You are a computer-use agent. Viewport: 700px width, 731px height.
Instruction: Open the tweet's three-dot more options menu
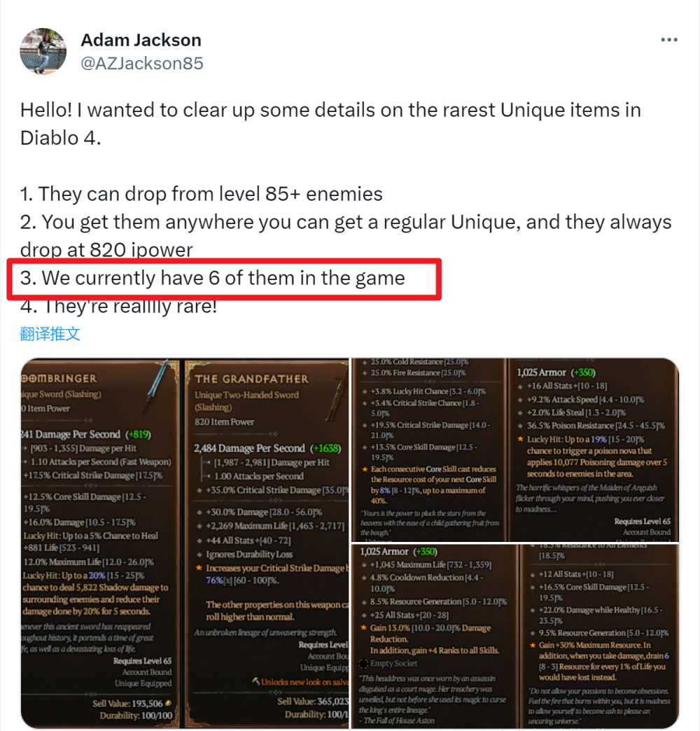click(x=668, y=40)
